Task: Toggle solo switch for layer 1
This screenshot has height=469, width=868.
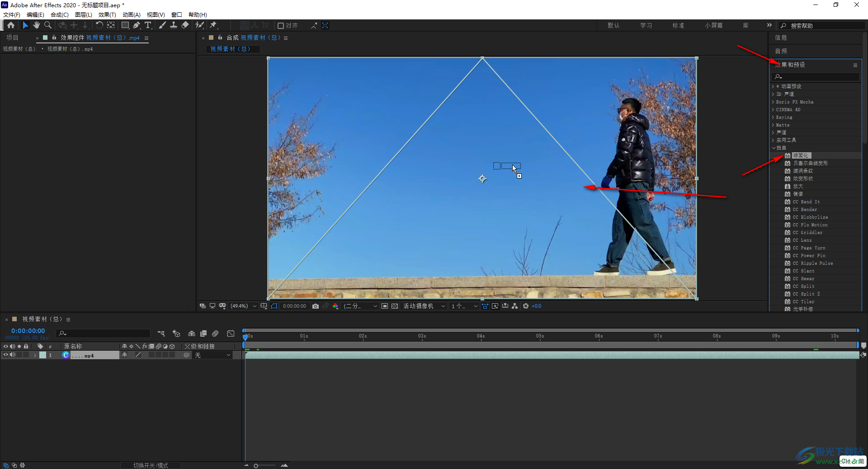Action: 19,355
